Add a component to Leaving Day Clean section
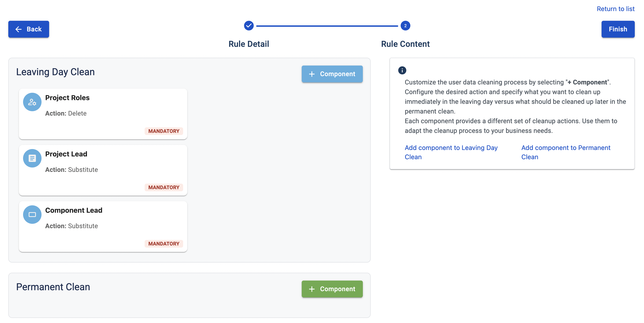The height and width of the screenshot is (323, 644). click(332, 74)
